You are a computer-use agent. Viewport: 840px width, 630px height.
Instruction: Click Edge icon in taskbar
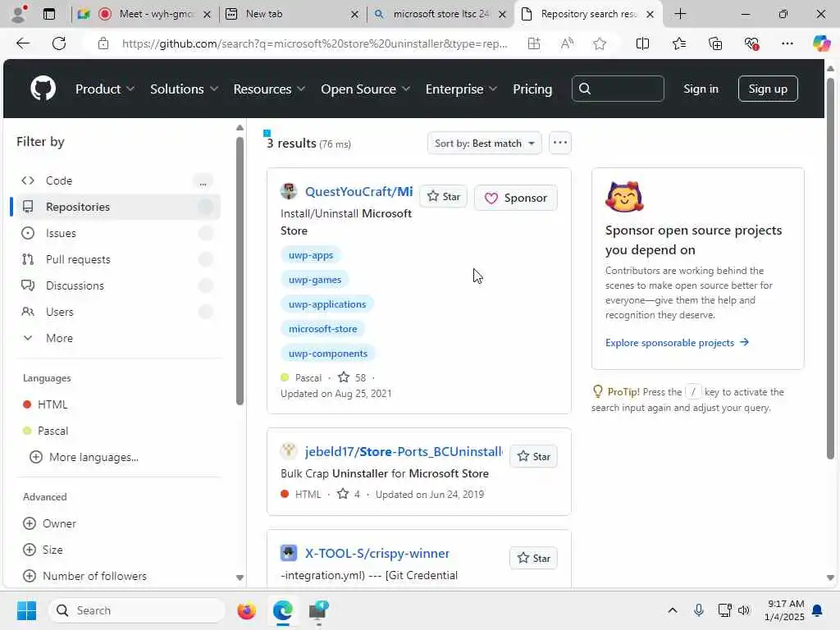point(282,610)
